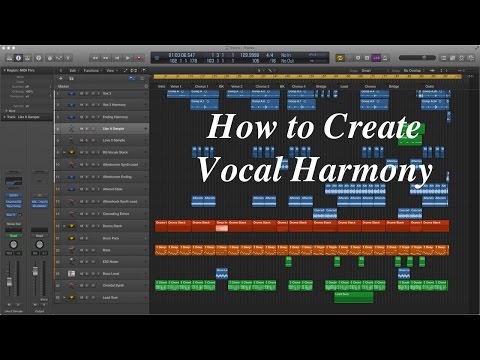Toggle the Metronome click button
480x360 pixels.
[x=385, y=58]
